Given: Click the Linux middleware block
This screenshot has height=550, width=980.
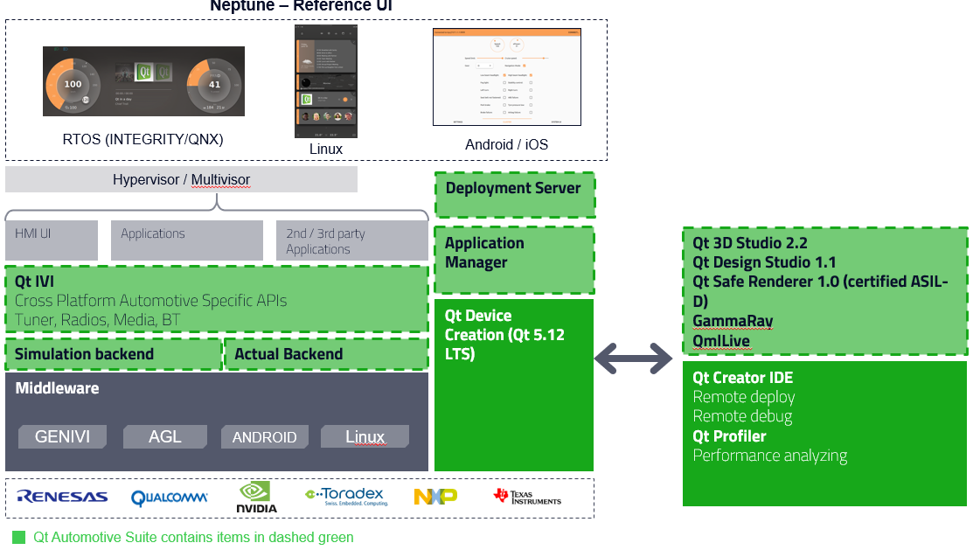Looking at the screenshot, I should click(x=365, y=436).
